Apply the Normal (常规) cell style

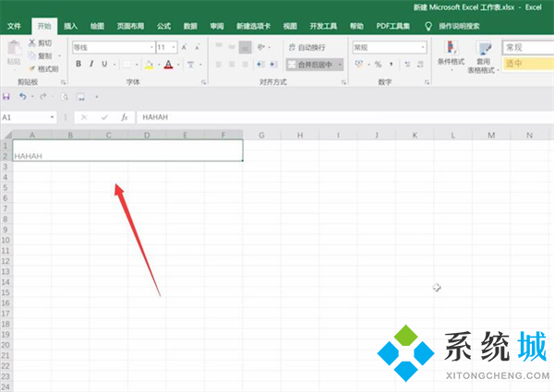[528, 47]
